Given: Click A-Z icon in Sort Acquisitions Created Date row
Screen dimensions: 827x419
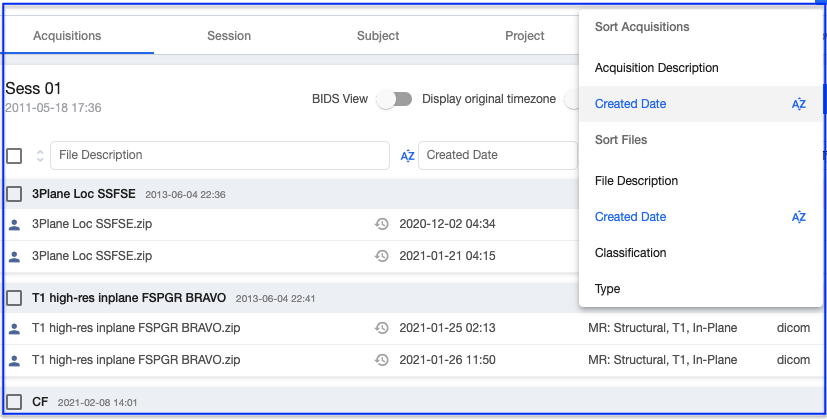Looking at the screenshot, I should pos(798,104).
